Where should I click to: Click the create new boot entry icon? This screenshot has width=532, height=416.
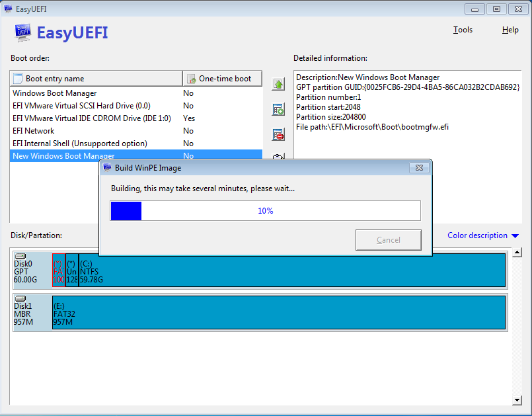tap(278, 109)
